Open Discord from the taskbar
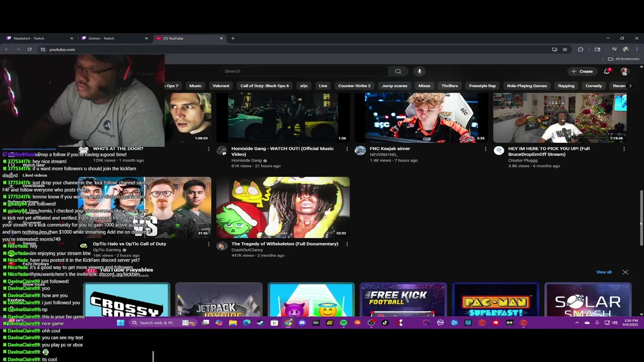The width and height of the screenshot is (644, 362). 302,323
